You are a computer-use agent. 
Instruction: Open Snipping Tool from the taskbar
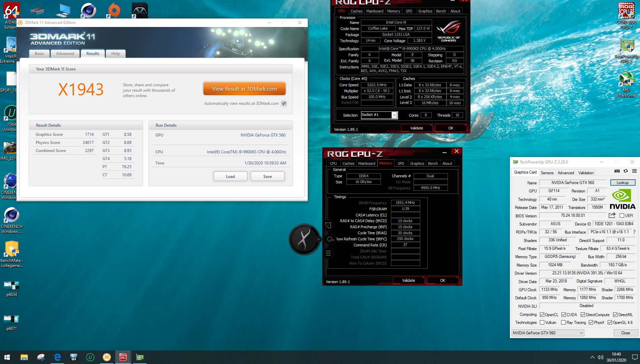click(x=41, y=357)
